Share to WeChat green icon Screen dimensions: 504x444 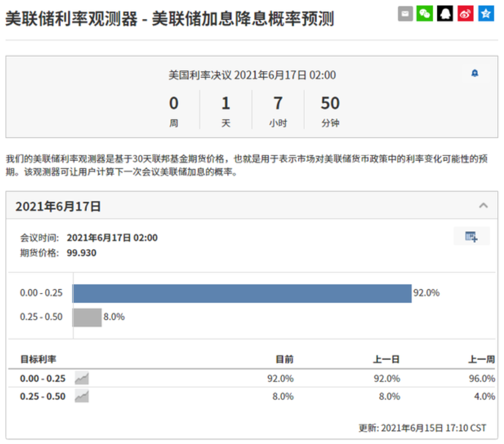(x=425, y=13)
